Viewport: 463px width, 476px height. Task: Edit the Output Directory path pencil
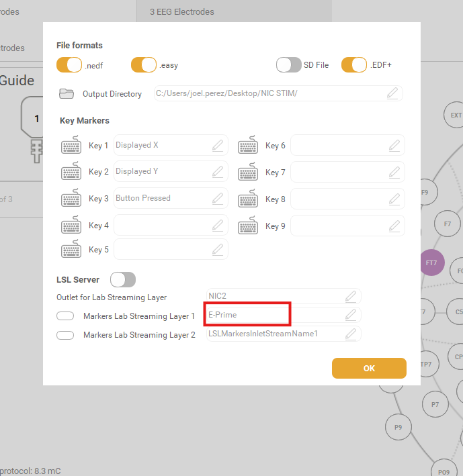pos(392,93)
